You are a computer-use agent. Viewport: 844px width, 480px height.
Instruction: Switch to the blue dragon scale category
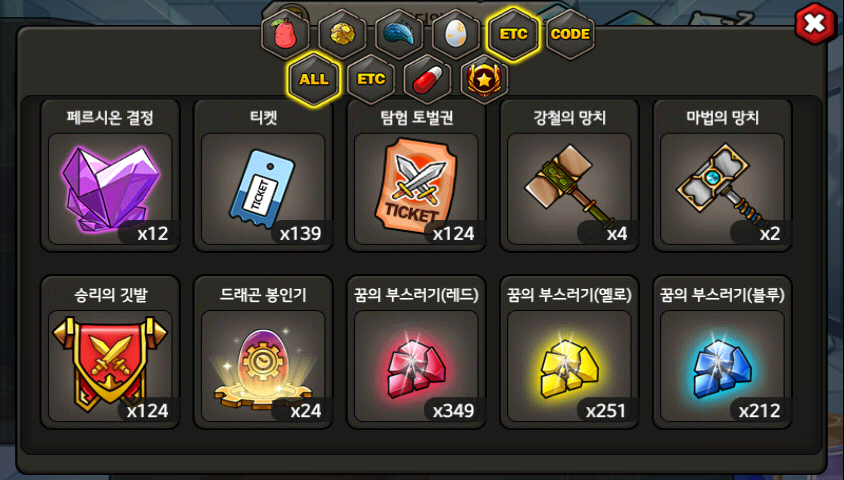[399, 34]
